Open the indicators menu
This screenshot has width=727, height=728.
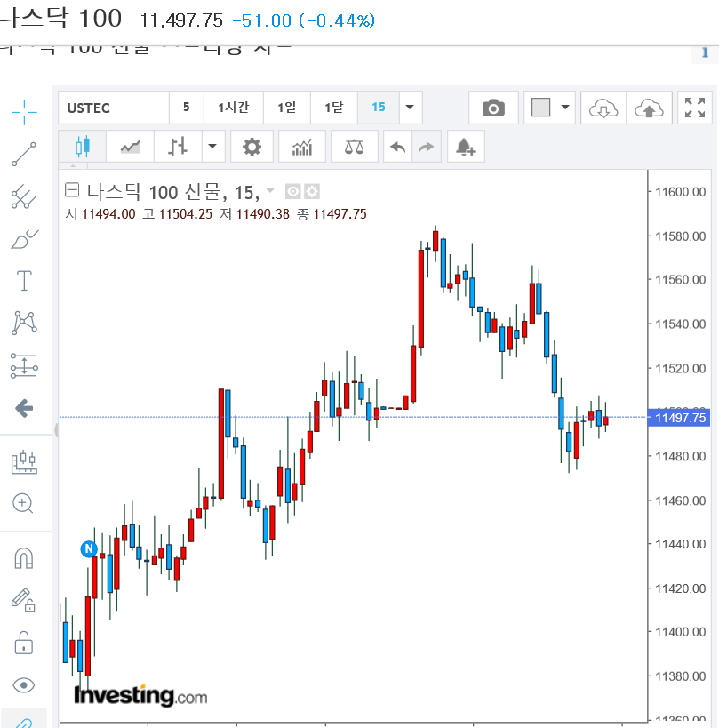(302, 147)
